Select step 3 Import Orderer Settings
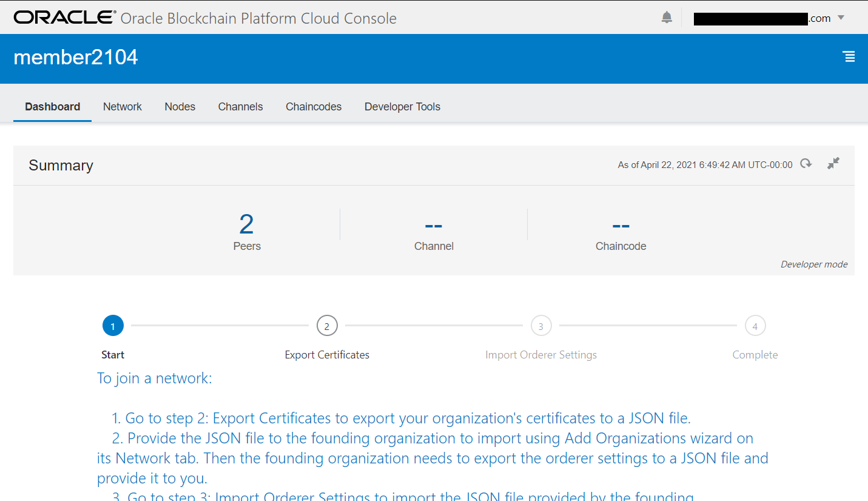The image size is (868, 501). 541,326
